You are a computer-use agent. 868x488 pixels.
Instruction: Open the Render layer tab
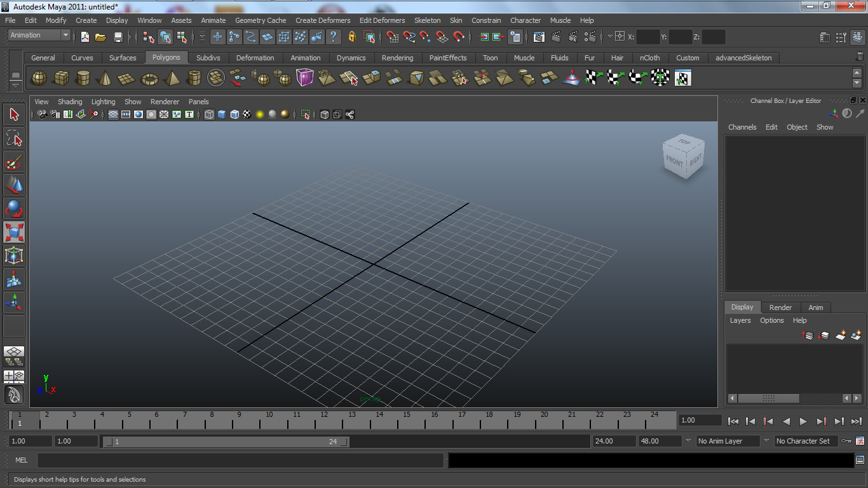click(780, 308)
